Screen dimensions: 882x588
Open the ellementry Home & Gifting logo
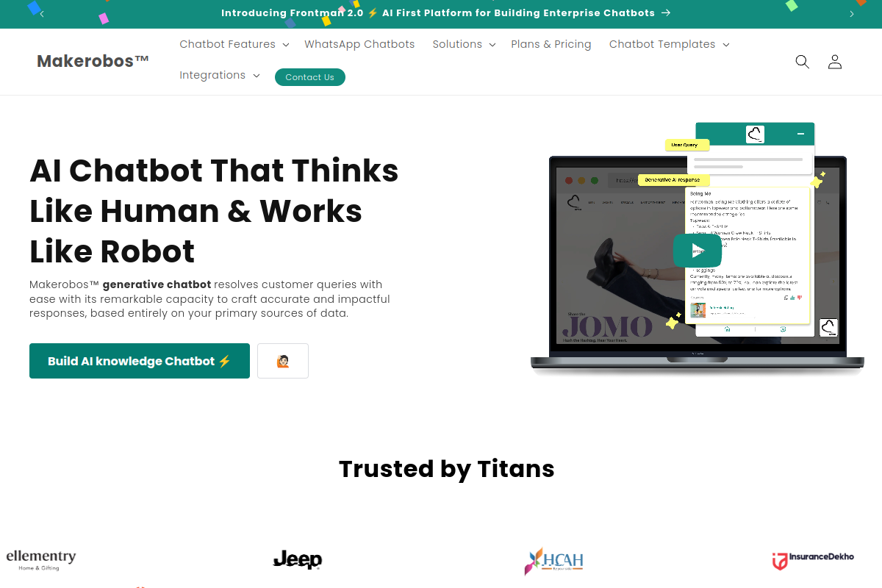41,560
